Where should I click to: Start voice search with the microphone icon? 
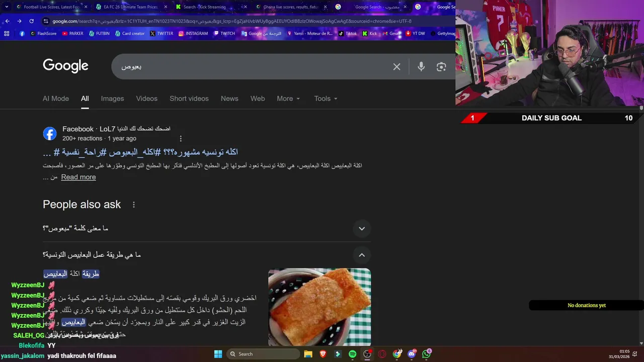421,67
